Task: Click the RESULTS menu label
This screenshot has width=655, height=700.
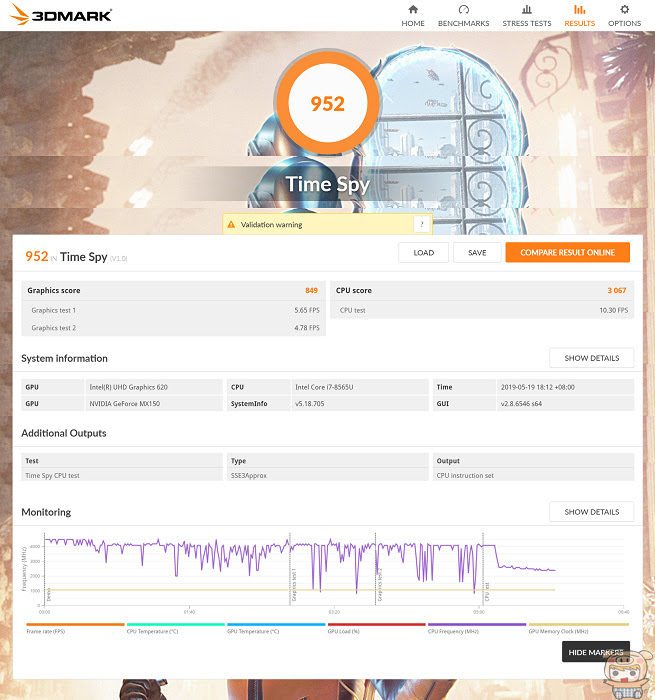Action: 580,23
